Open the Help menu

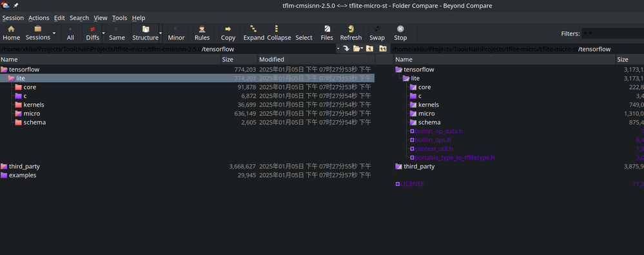pos(139,17)
